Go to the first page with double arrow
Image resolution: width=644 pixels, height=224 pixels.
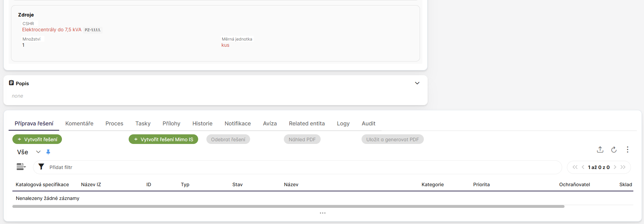pyautogui.click(x=575, y=167)
